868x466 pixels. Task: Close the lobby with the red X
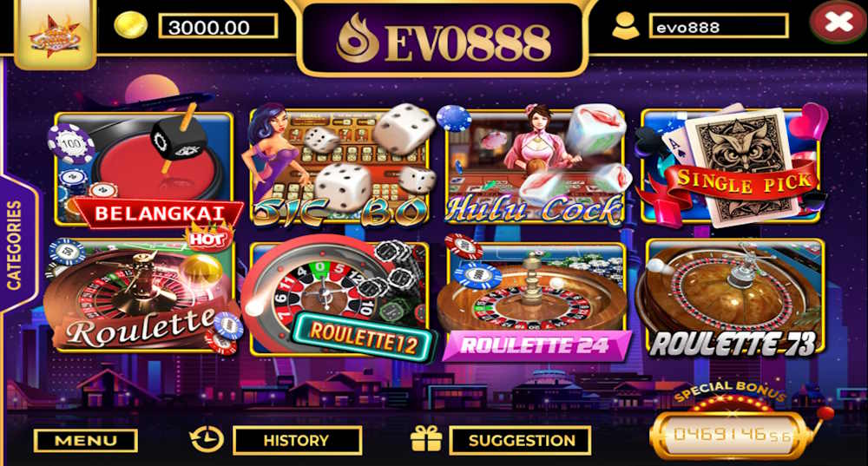pyautogui.click(x=838, y=23)
